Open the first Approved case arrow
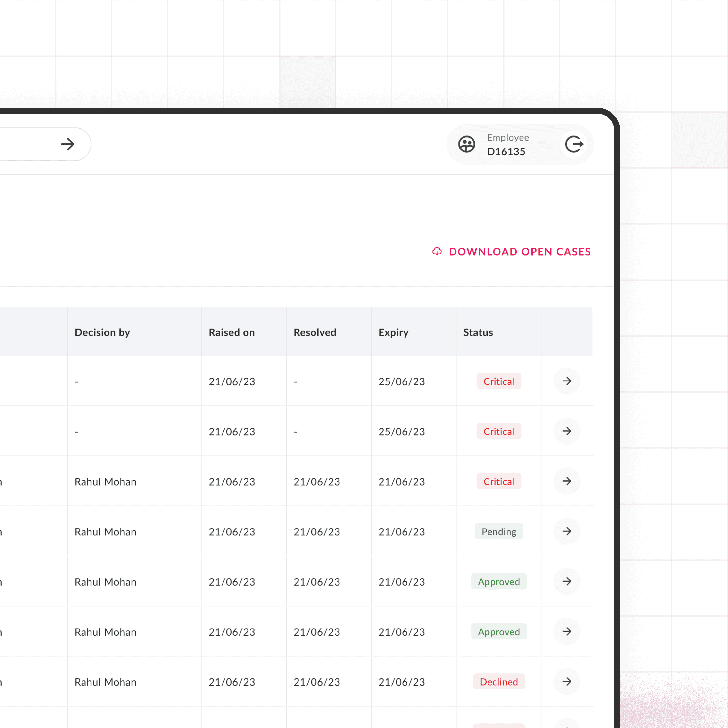Viewport: 728px width, 728px height. click(x=567, y=581)
